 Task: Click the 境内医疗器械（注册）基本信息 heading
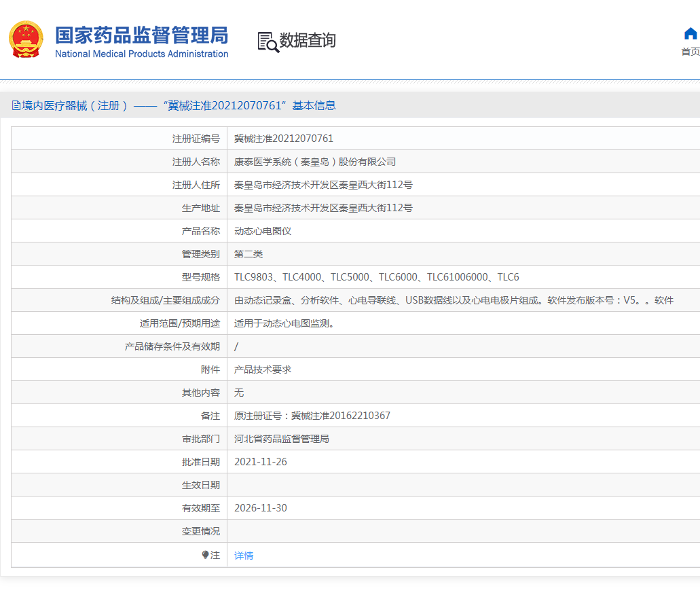click(179, 105)
